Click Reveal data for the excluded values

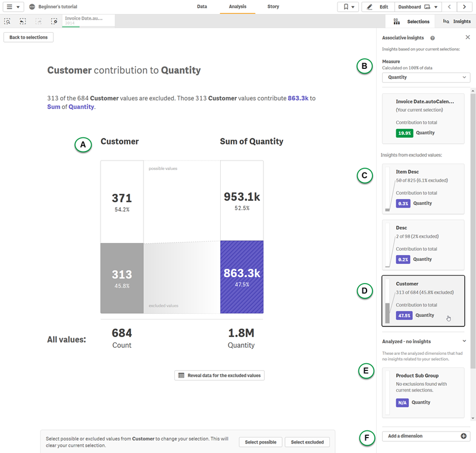(x=219, y=375)
